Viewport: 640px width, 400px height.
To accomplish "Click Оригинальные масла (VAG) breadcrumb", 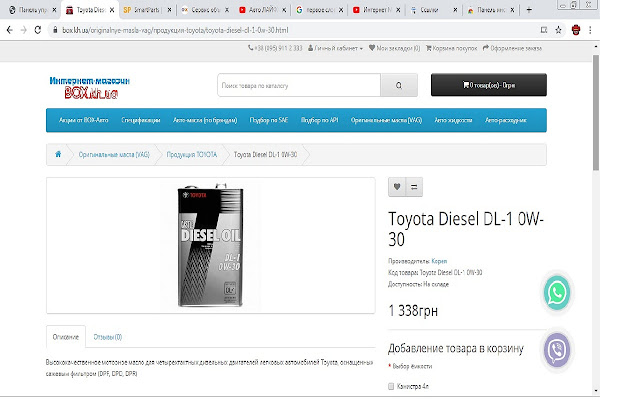I will [114, 155].
